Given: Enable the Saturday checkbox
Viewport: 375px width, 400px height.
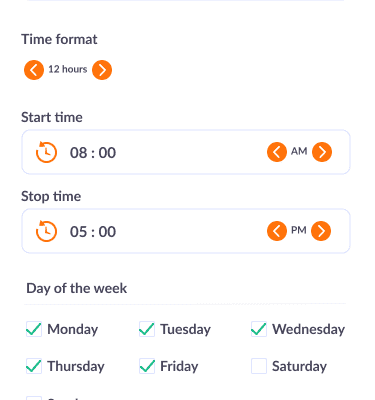Looking at the screenshot, I should (x=259, y=366).
